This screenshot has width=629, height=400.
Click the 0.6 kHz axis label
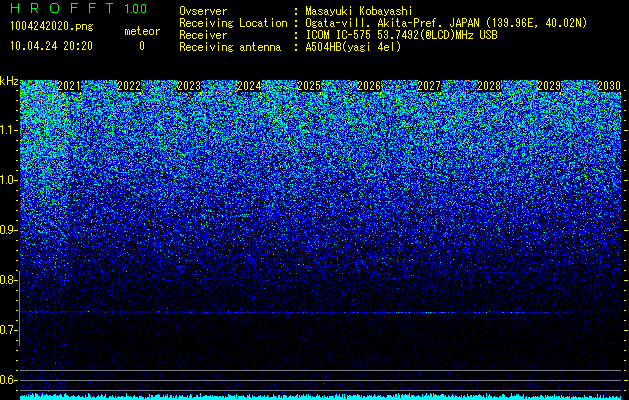click(x=8, y=380)
